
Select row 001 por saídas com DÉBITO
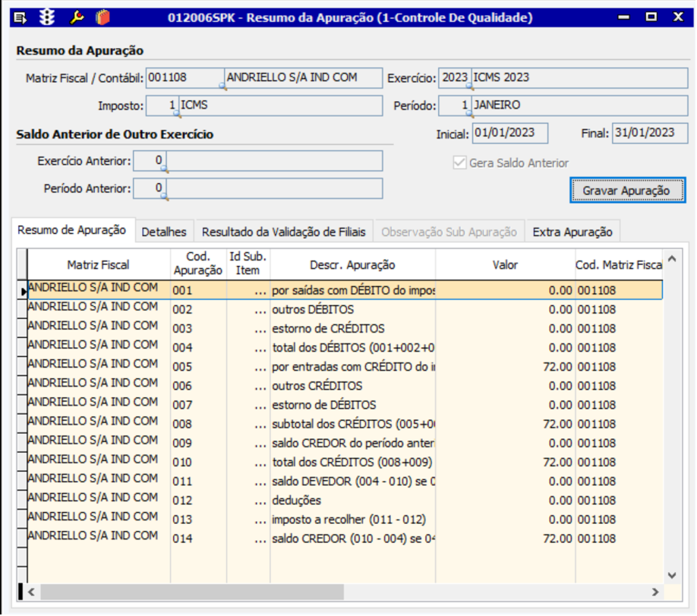point(345,290)
